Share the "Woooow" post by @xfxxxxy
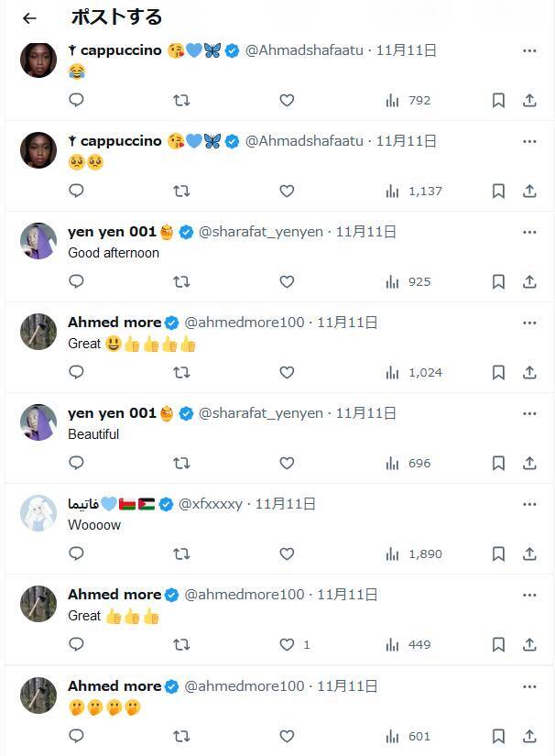Viewport: 555px width, 756px height. click(x=529, y=553)
